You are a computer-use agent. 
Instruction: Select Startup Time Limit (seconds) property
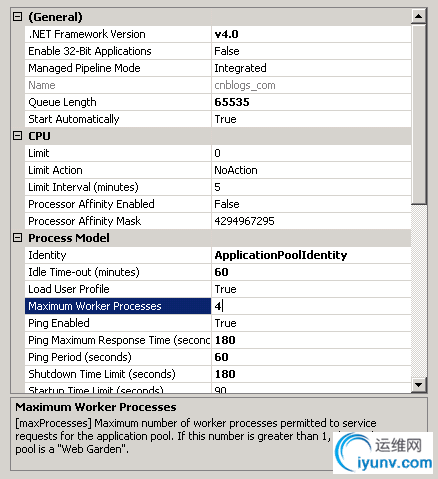pos(118,388)
